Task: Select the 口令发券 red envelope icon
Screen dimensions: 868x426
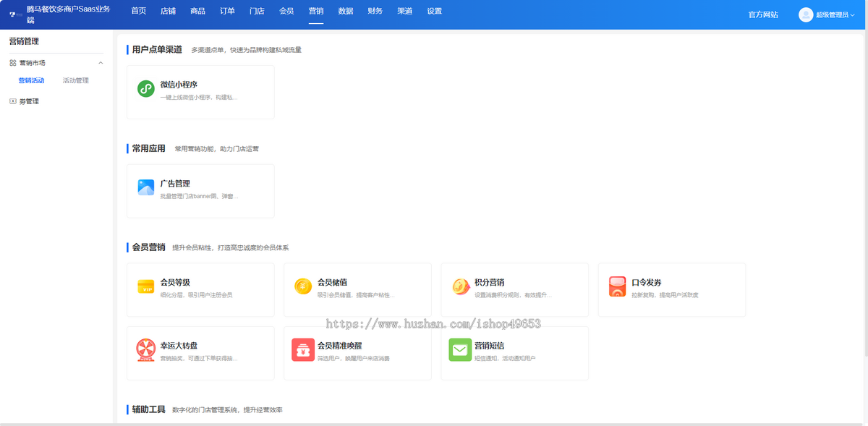Action: (x=617, y=286)
